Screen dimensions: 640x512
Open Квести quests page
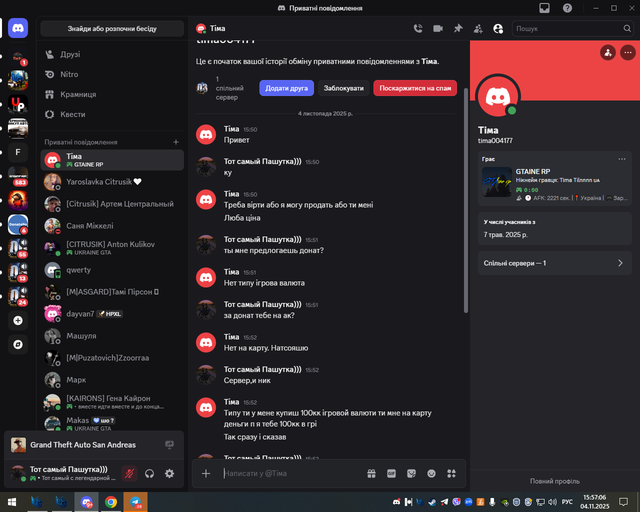click(x=112, y=114)
